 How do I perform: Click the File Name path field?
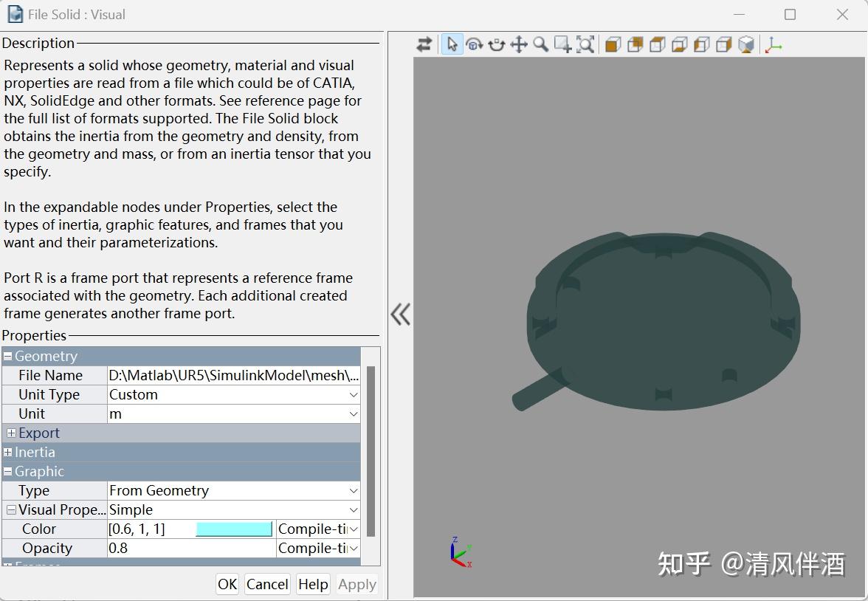(233, 376)
